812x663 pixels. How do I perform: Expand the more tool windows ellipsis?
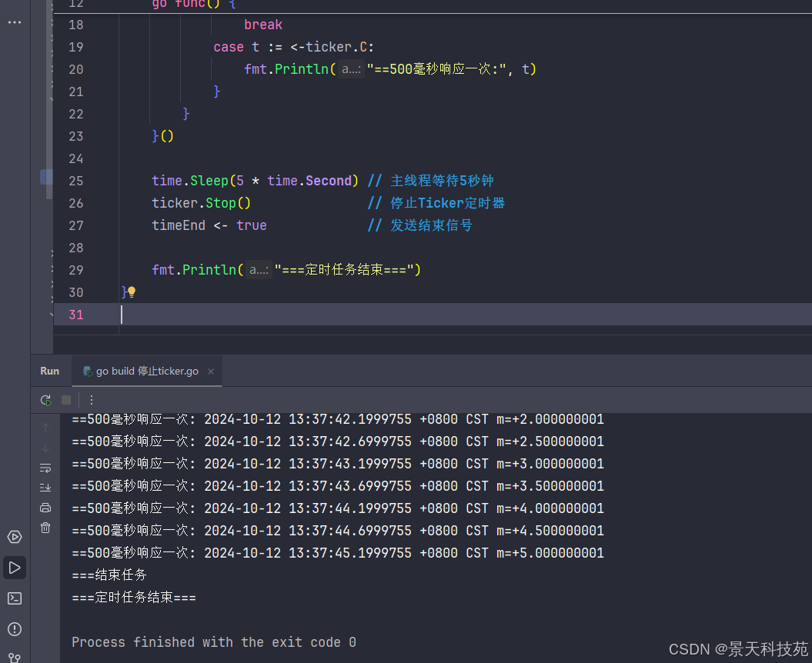point(15,22)
